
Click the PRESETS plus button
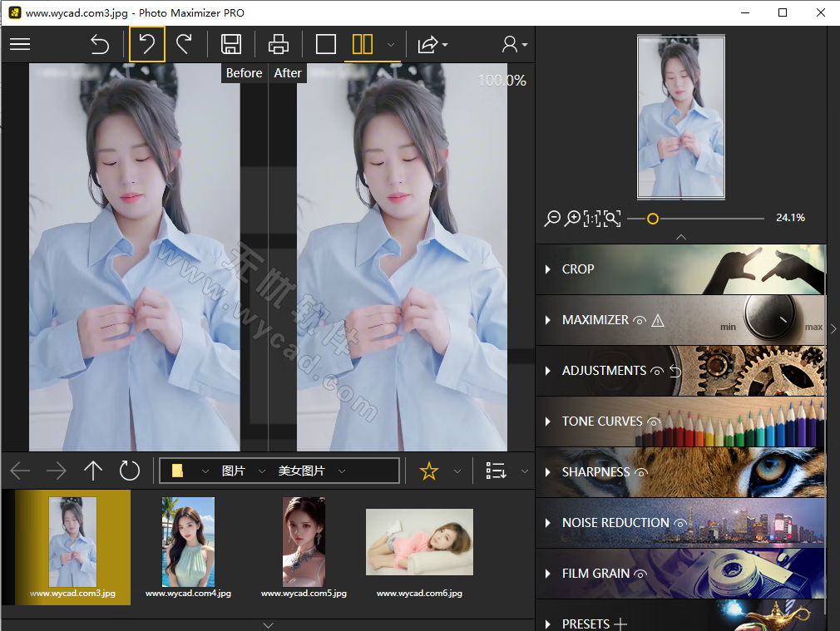tap(620, 622)
